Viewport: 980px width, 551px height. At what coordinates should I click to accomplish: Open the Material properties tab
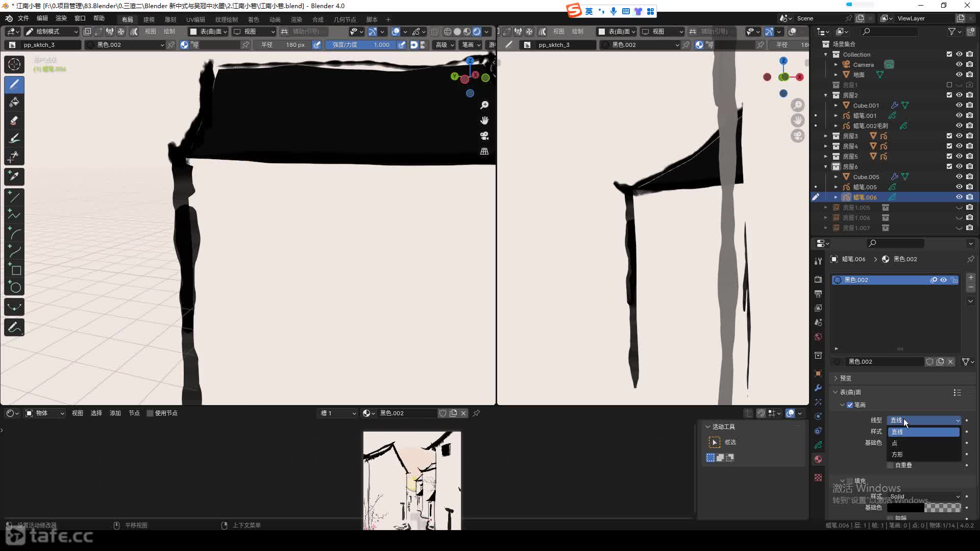(818, 459)
